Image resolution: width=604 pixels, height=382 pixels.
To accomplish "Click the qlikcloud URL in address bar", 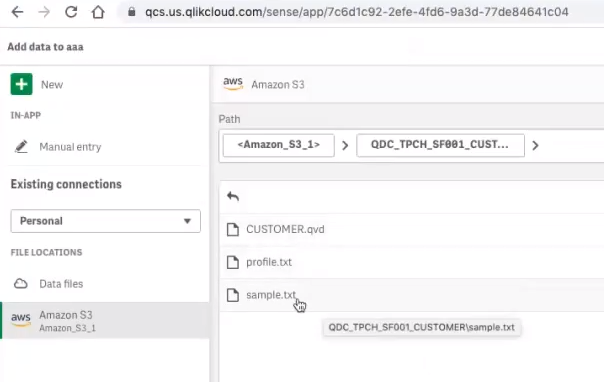I will pyautogui.click(x=356, y=12).
